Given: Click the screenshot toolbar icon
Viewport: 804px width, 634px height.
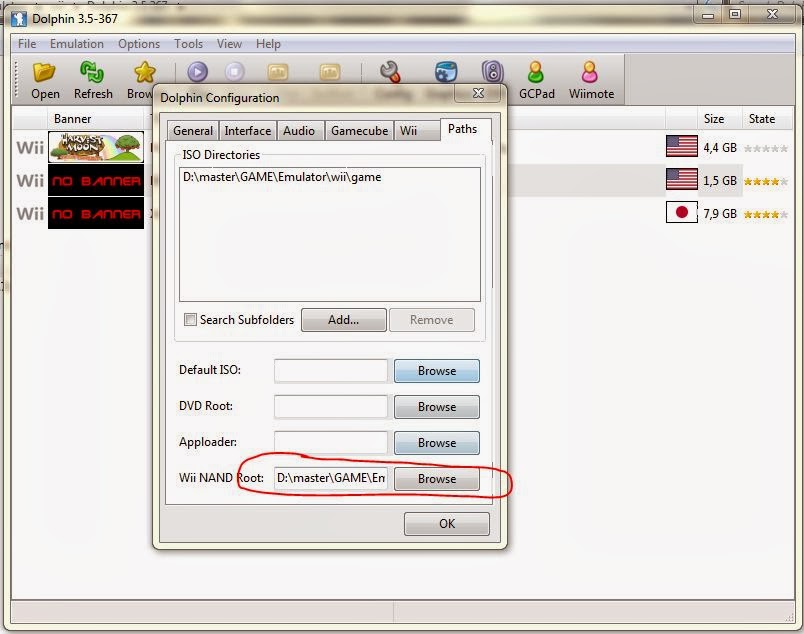Looking at the screenshot, I should coord(330,72).
